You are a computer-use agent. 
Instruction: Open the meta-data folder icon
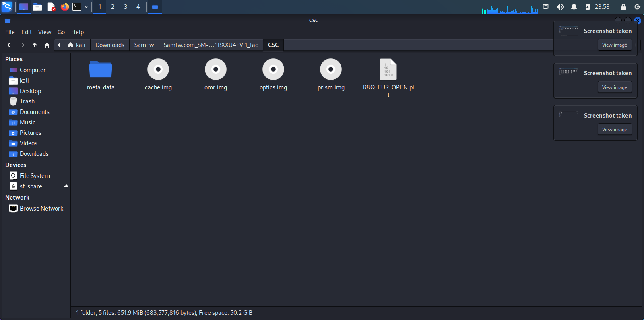coord(101,69)
